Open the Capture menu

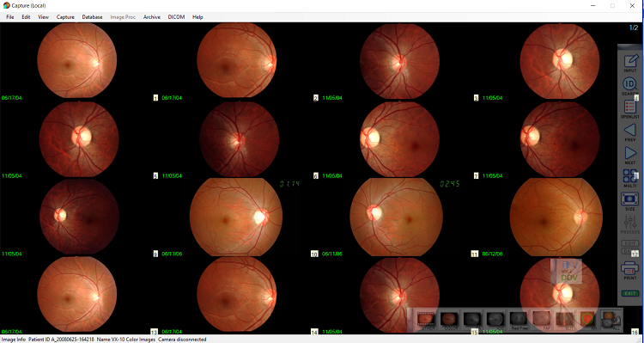(65, 17)
